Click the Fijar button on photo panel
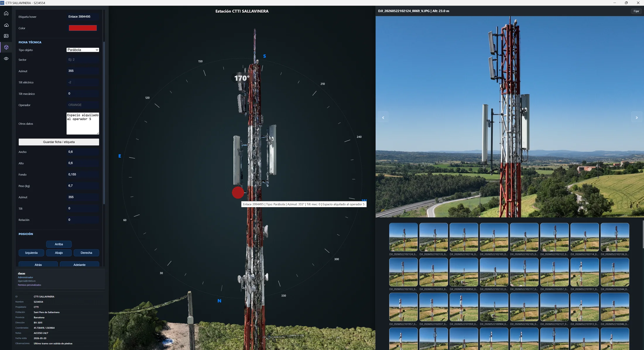Image resolution: width=644 pixels, height=350 pixels. pos(636,11)
